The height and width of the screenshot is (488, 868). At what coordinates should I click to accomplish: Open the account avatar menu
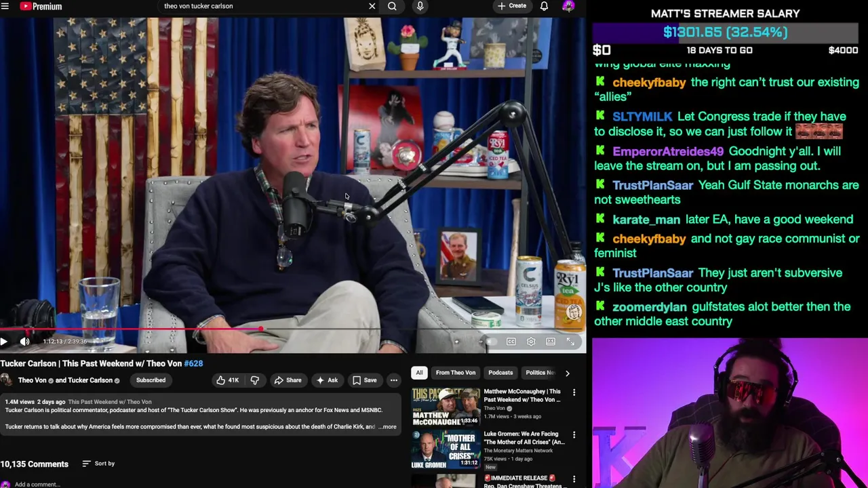point(568,6)
